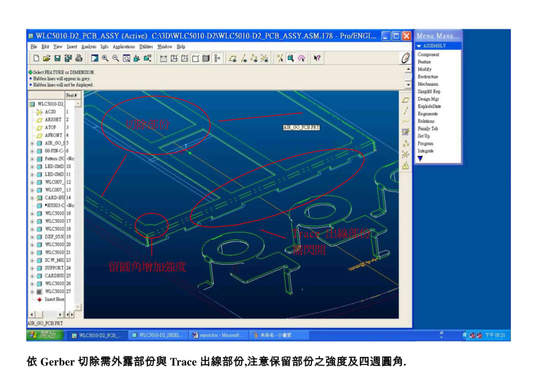Create coordinate system from right toolbar

click(x=405, y=154)
